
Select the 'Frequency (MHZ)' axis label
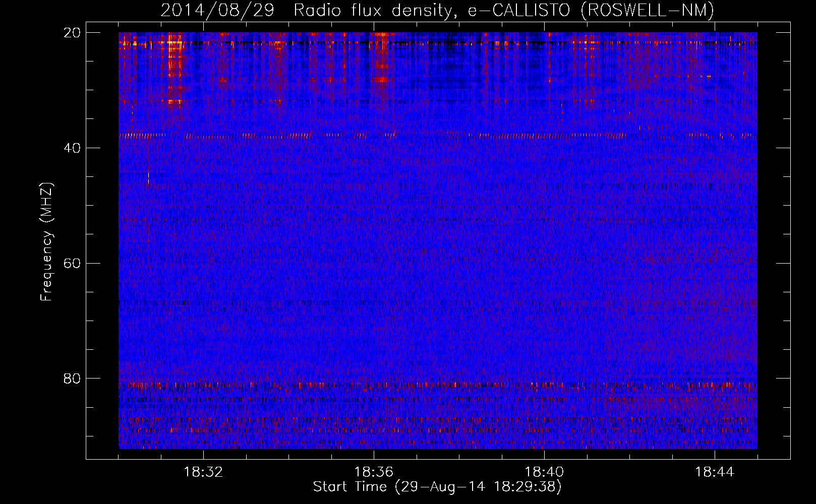coord(46,242)
